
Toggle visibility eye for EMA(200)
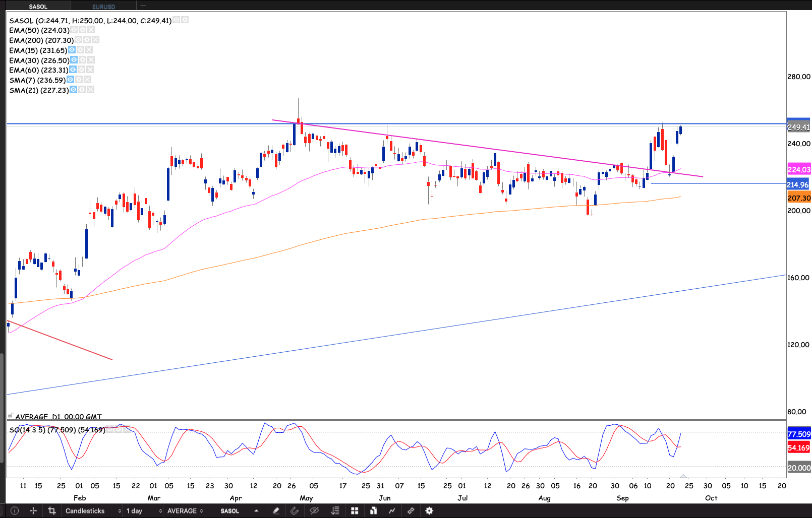(79, 40)
